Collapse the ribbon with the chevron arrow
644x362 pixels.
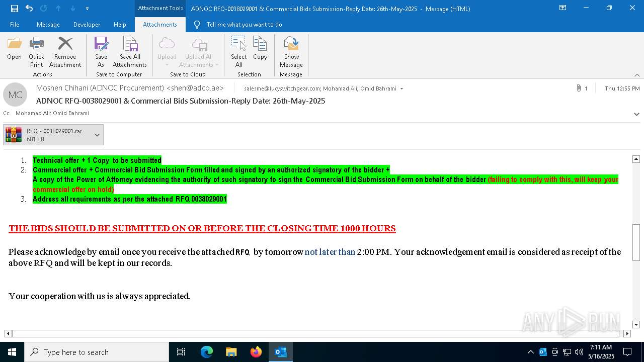coord(637,75)
